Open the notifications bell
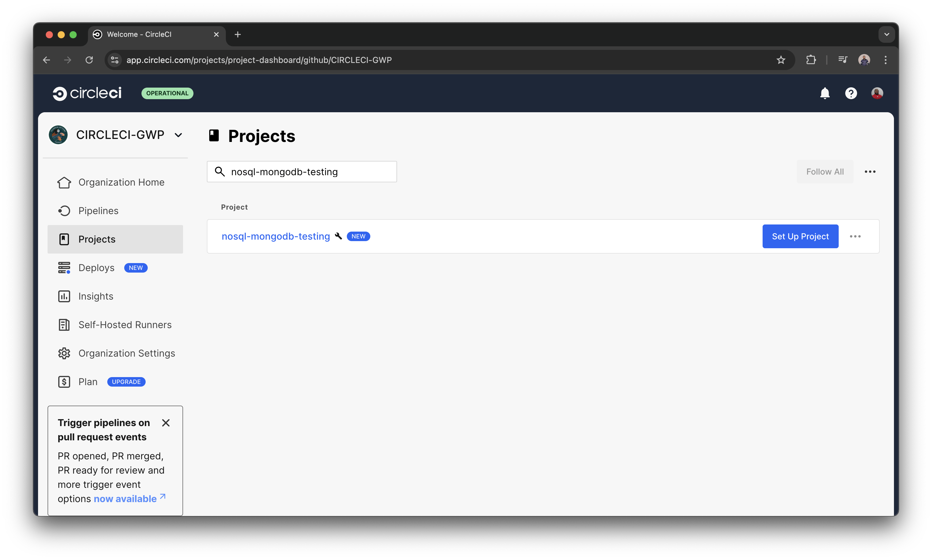This screenshot has width=932, height=560. pos(825,93)
